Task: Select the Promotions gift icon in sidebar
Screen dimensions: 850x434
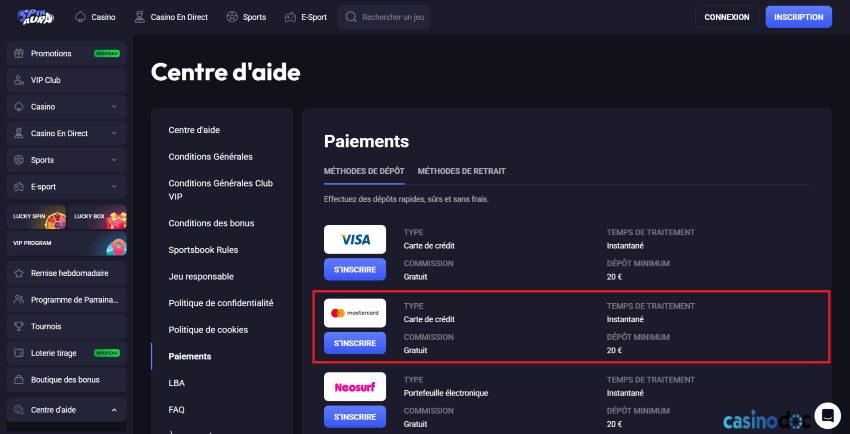Action: click(19, 54)
